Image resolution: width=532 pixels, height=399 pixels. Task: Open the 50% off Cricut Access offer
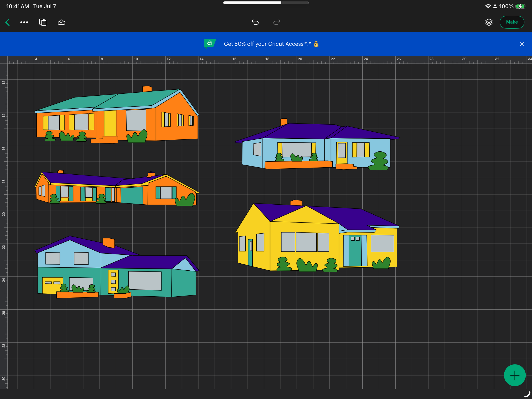(267, 44)
